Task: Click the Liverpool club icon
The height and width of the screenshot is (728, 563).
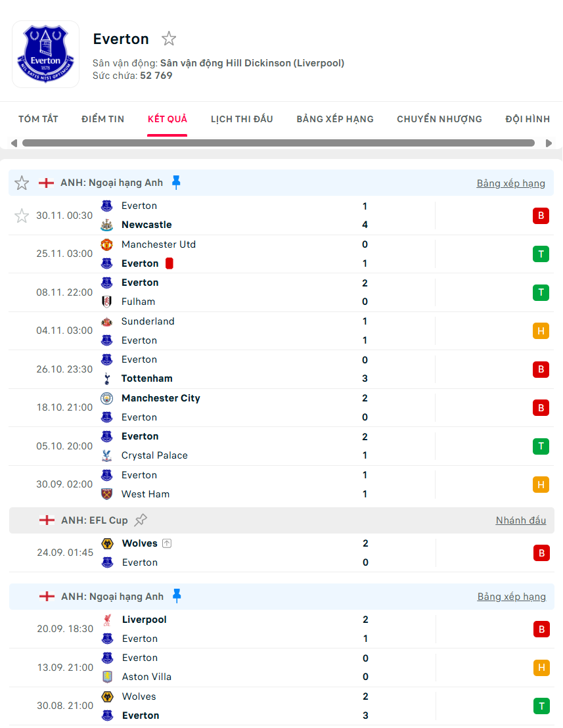Action: coord(106,619)
